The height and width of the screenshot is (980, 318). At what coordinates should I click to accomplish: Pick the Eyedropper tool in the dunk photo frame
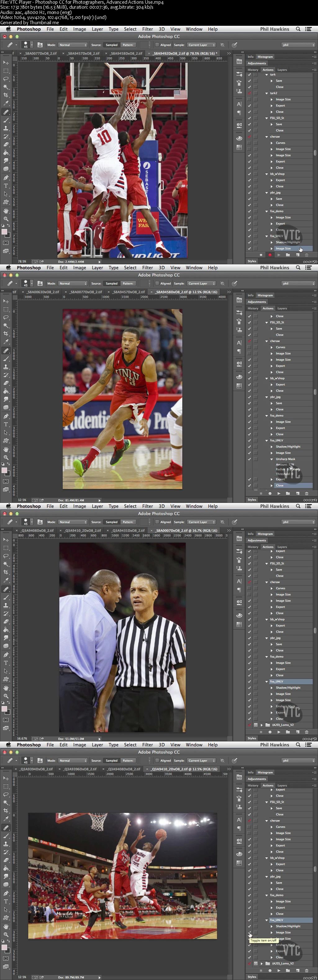click(6, 103)
